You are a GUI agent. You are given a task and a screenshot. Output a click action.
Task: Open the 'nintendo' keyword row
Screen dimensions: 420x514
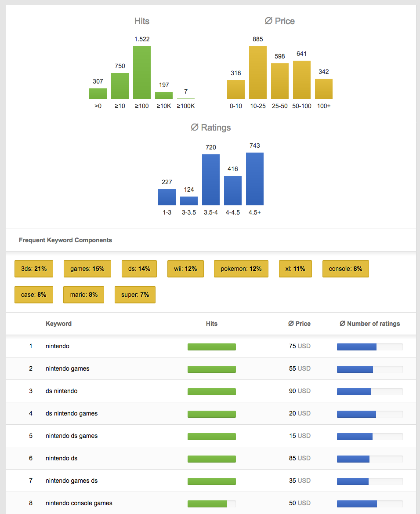(x=58, y=346)
